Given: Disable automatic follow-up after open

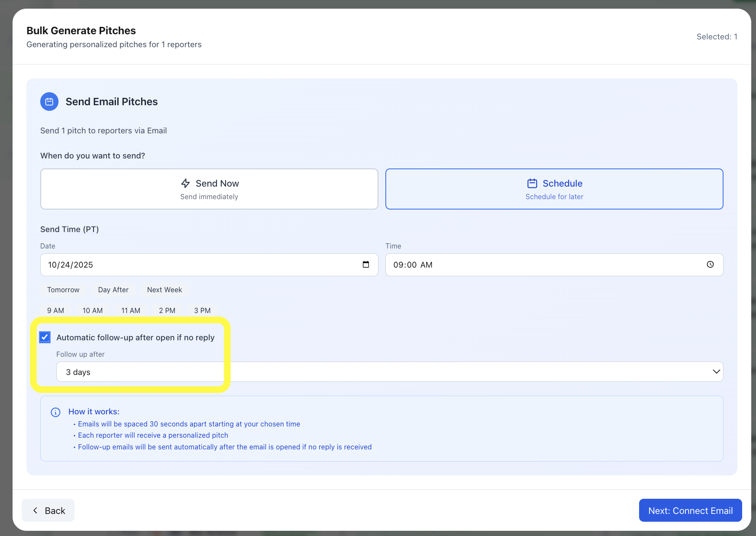Looking at the screenshot, I should (45, 337).
